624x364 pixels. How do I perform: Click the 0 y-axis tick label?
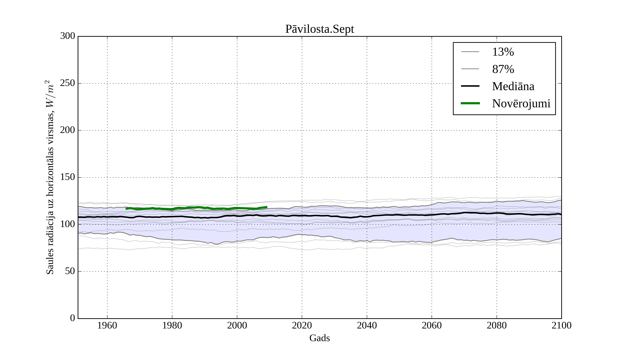(72, 318)
